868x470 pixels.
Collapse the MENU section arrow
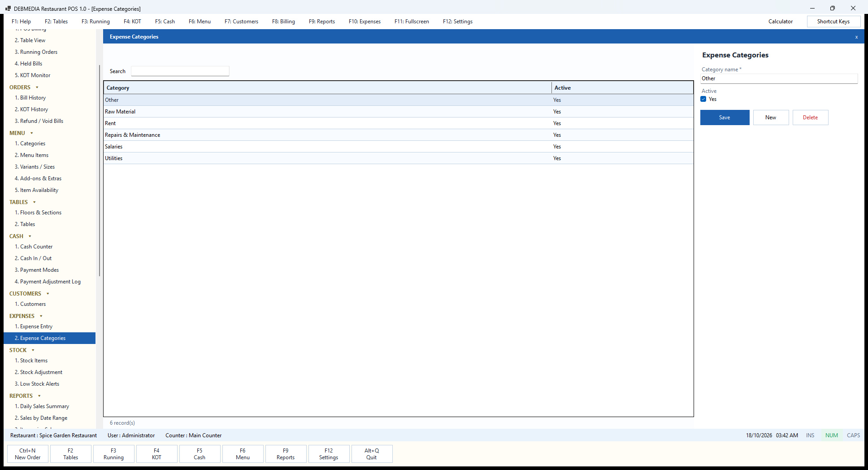tap(32, 133)
